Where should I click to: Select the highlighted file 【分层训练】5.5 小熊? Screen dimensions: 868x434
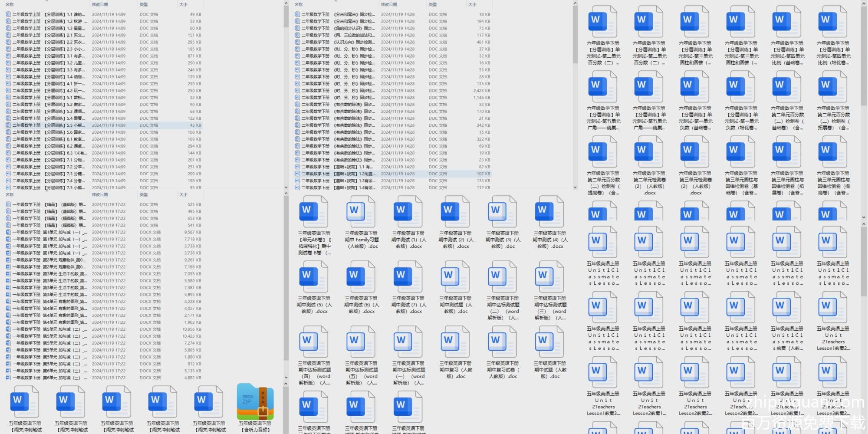[x=48, y=125]
